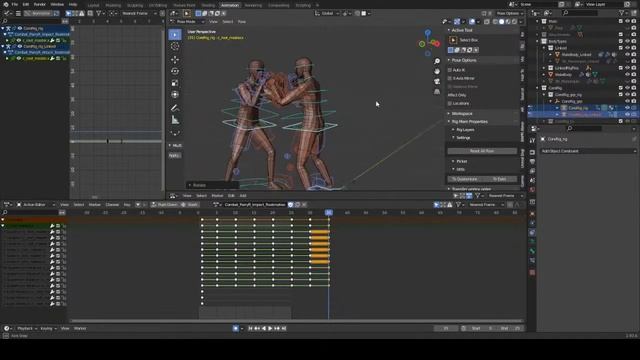This screenshot has height=360, width=640.
Task: Jump to the next keyframe
Action: [277, 328]
